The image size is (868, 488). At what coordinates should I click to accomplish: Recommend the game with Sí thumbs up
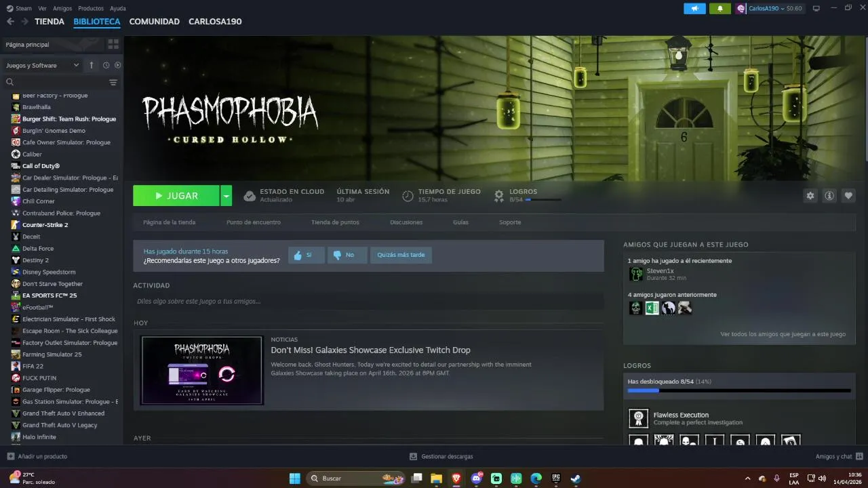pyautogui.click(x=306, y=255)
